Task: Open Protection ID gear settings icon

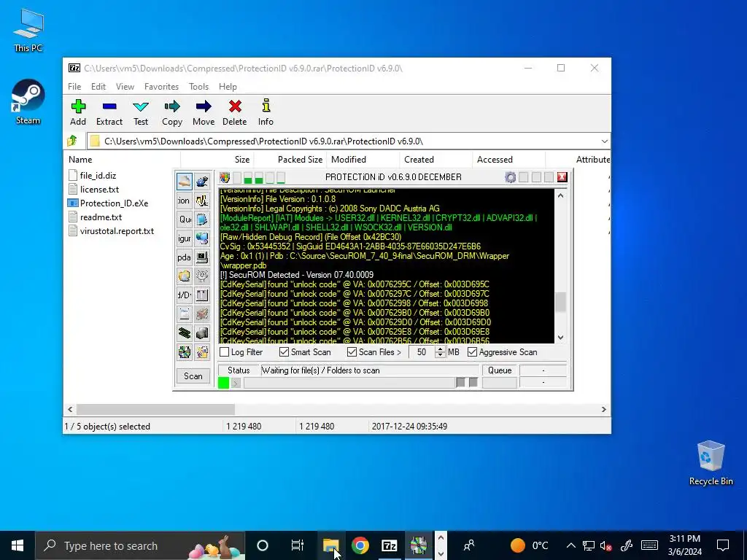Action: [510, 178]
